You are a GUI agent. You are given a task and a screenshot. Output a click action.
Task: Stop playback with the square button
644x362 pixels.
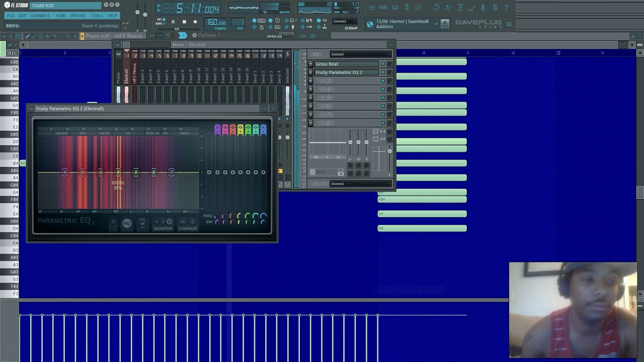184,22
